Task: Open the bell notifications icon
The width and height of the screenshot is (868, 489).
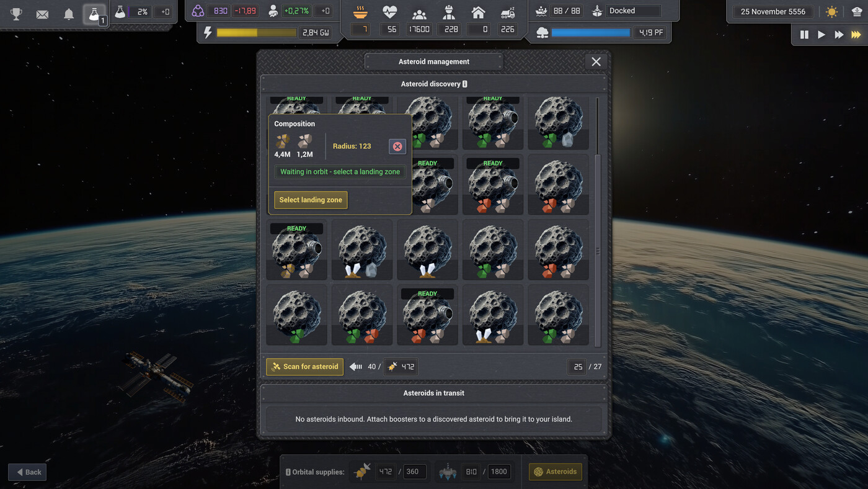Action: (x=69, y=14)
